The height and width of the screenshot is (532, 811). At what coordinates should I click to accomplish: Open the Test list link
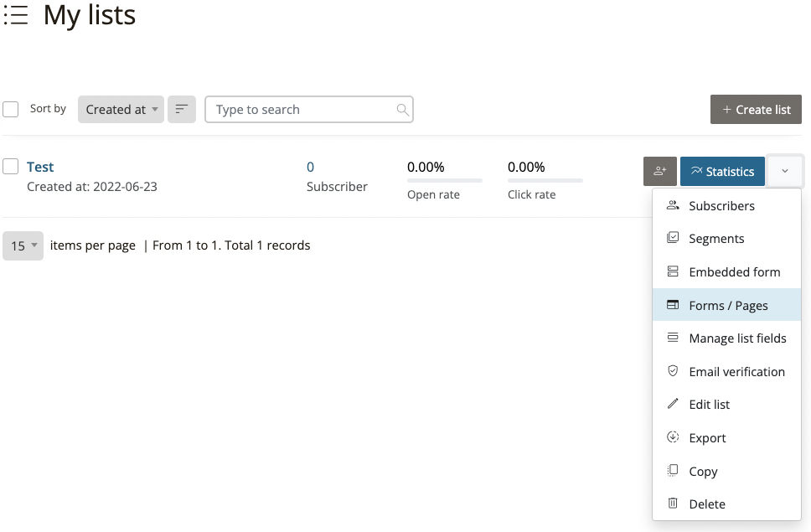click(40, 167)
